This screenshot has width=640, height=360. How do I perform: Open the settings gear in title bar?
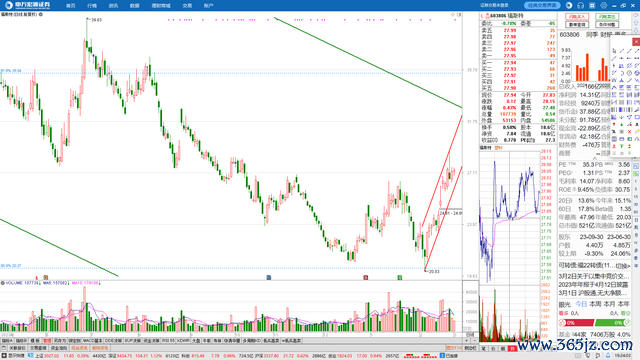click(604, 5)
